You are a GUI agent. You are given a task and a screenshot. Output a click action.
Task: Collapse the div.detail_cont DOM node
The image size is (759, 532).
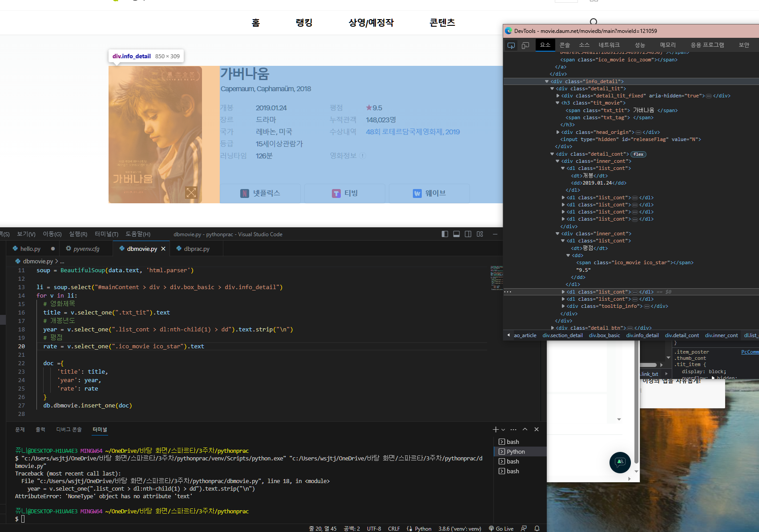coord(552,154)
